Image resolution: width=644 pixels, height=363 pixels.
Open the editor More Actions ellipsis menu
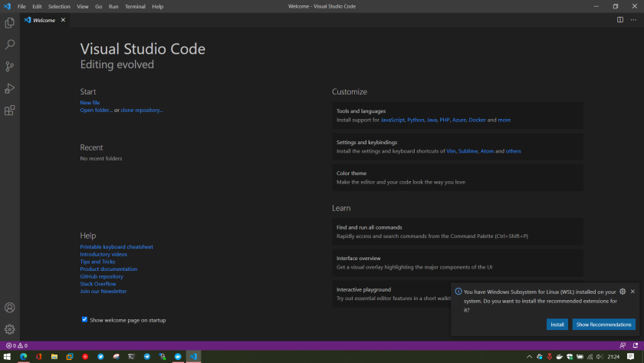point(632,20)
